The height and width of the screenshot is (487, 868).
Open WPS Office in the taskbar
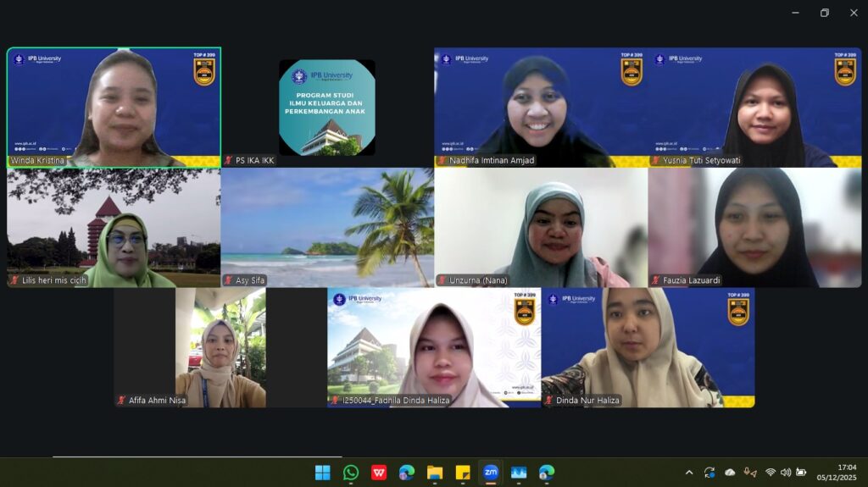379,473
